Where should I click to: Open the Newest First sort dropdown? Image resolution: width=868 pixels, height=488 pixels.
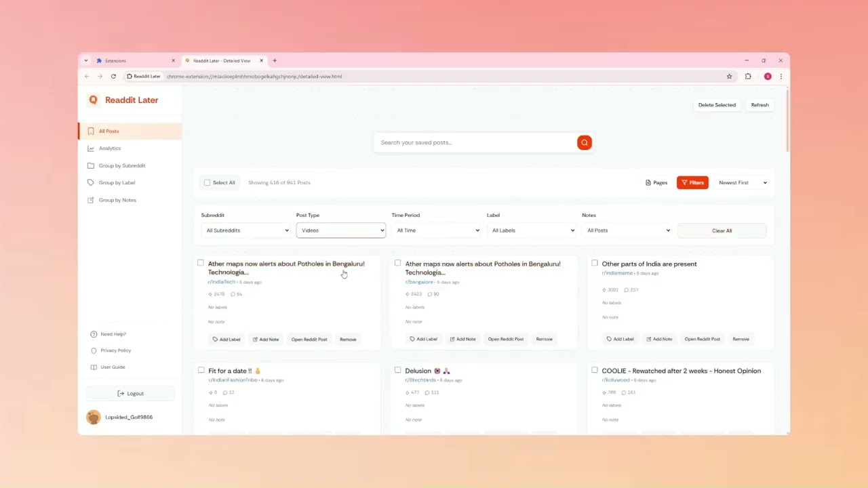point(743,182)
